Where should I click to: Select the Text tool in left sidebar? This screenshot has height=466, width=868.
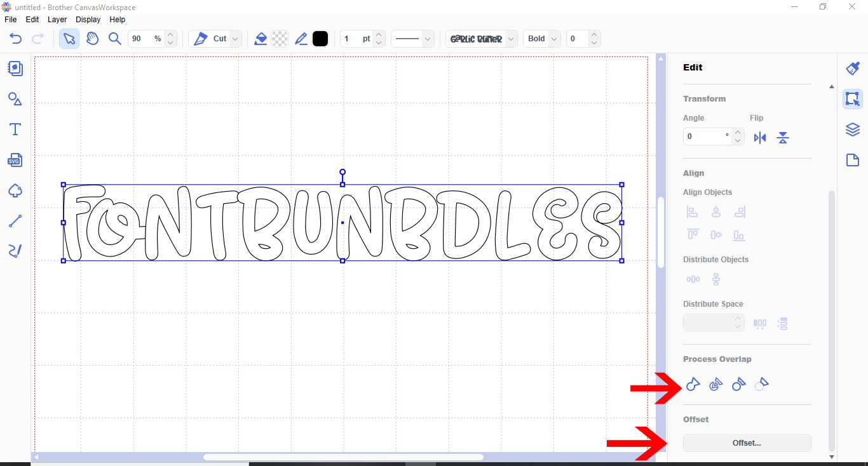coord(15,130)
